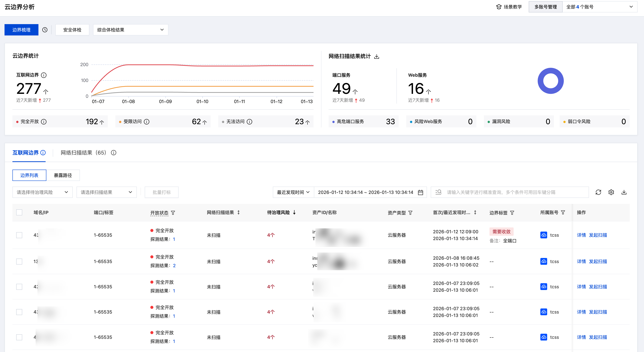Switch to 网络扫描结果 (65) tab
Screen dimensions: 644x352
[83, 153]
